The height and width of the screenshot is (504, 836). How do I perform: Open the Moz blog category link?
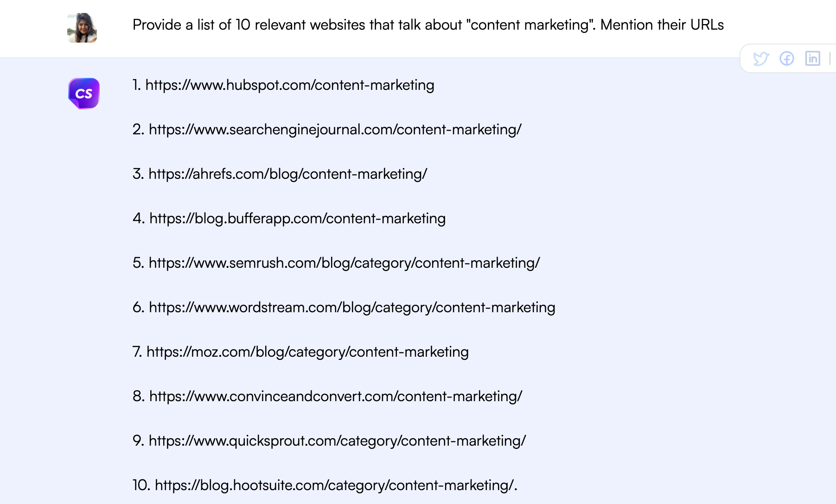(308, 352)
